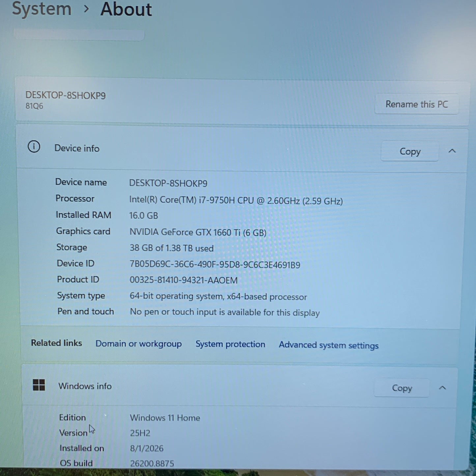
Task: Copy the Windows info details
Action: (x=402, y=388)
